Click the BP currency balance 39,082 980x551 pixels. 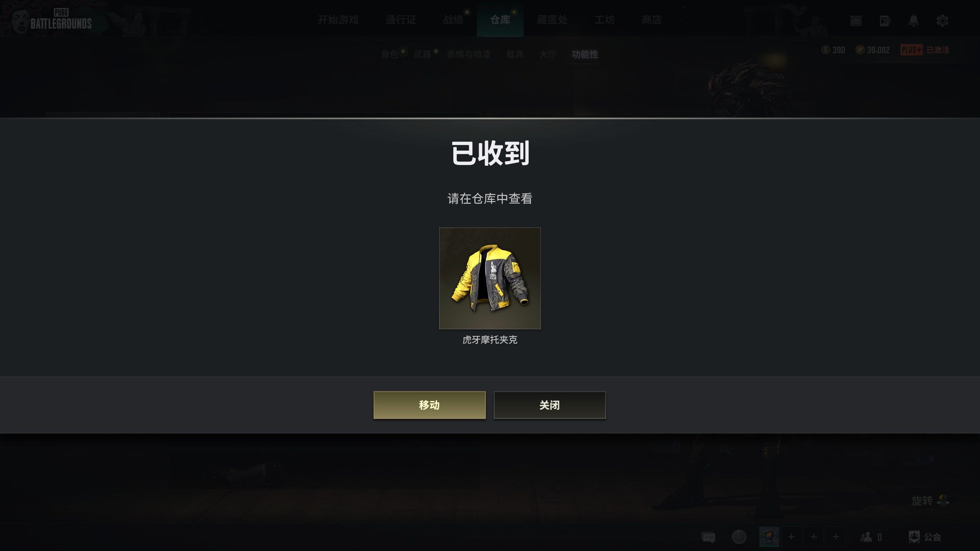(873, 50)
